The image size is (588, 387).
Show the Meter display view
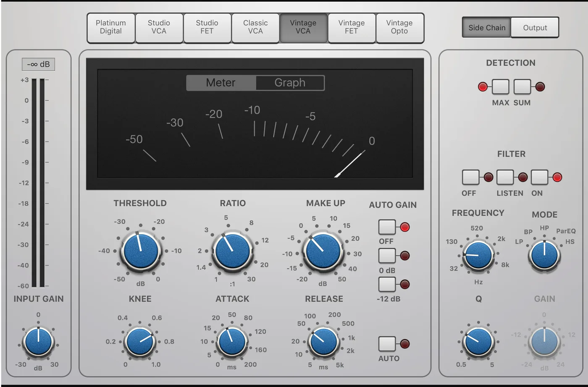(221, 83)
